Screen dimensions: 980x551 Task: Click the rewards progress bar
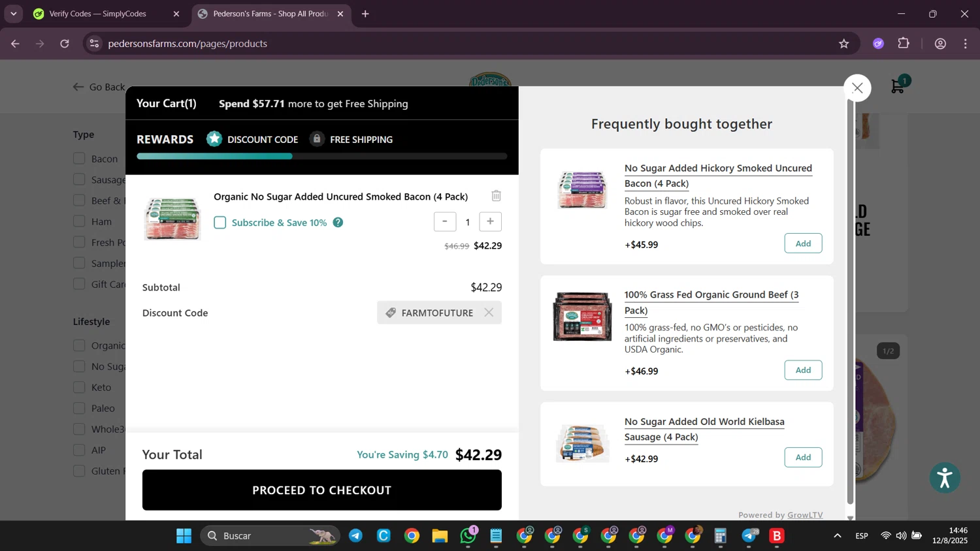coord(322,156)
